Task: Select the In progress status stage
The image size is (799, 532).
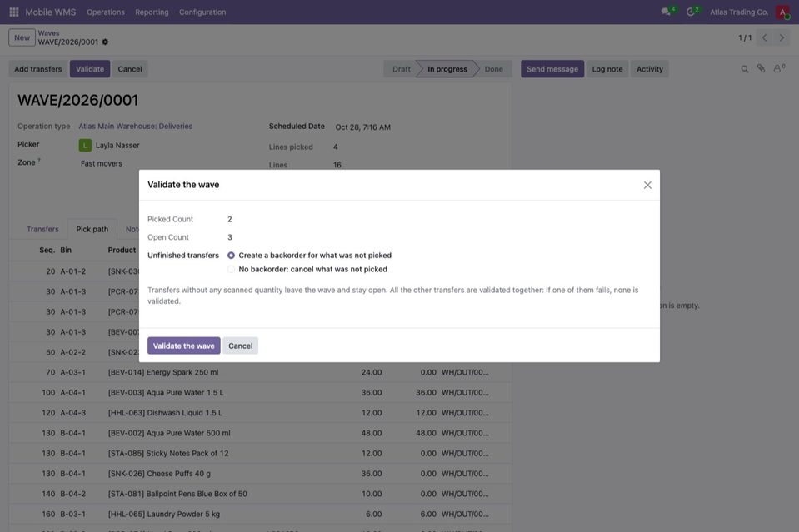Action: point(447,69)
